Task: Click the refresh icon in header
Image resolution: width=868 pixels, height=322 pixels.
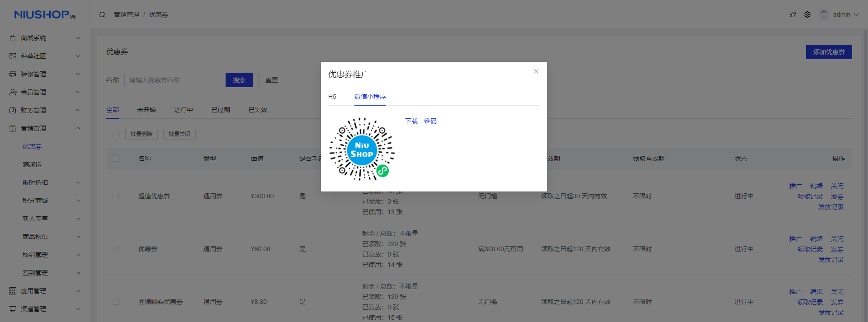Action: pyautogui.click(x=102, y=14)
